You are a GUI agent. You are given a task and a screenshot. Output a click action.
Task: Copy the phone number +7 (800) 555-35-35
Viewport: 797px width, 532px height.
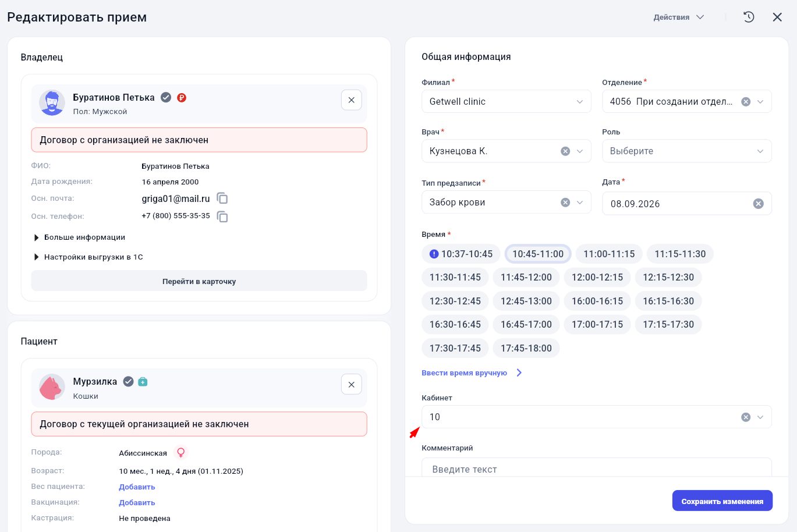point(222,217)
